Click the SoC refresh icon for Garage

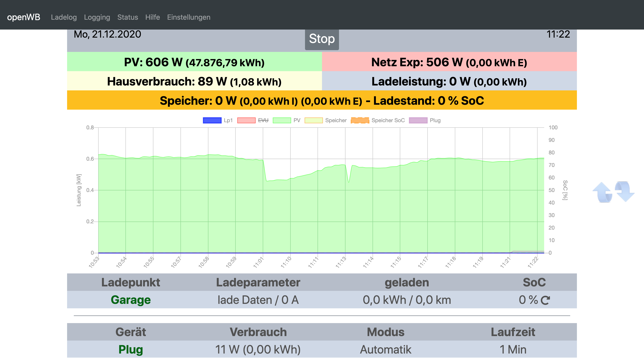coord(545,300)
